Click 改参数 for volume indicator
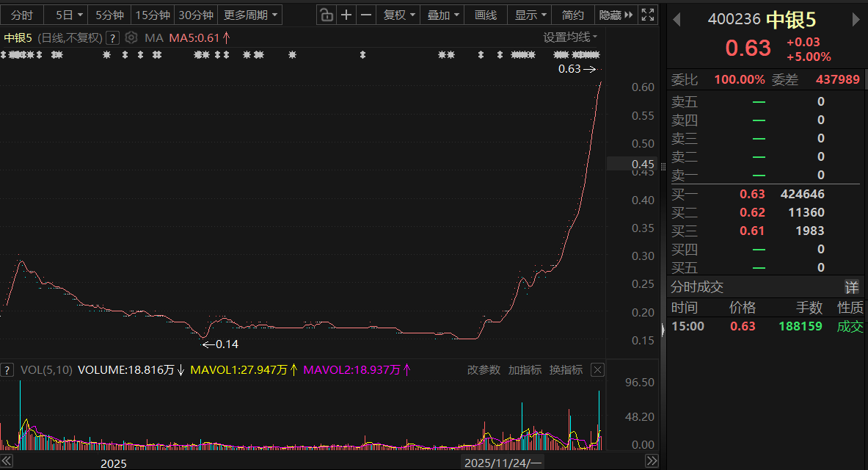Viewport: 868px width, 470px height. (x=484, y=369)
